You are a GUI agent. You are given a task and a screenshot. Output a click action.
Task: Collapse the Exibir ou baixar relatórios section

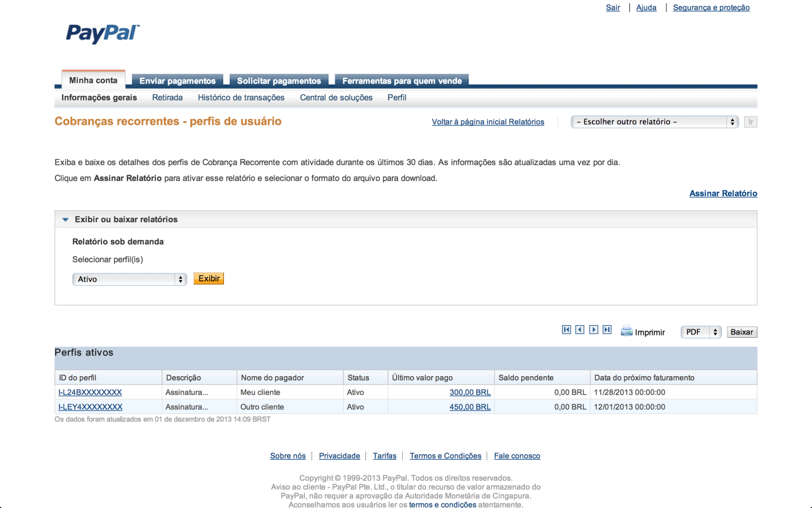tap(66, 219)
